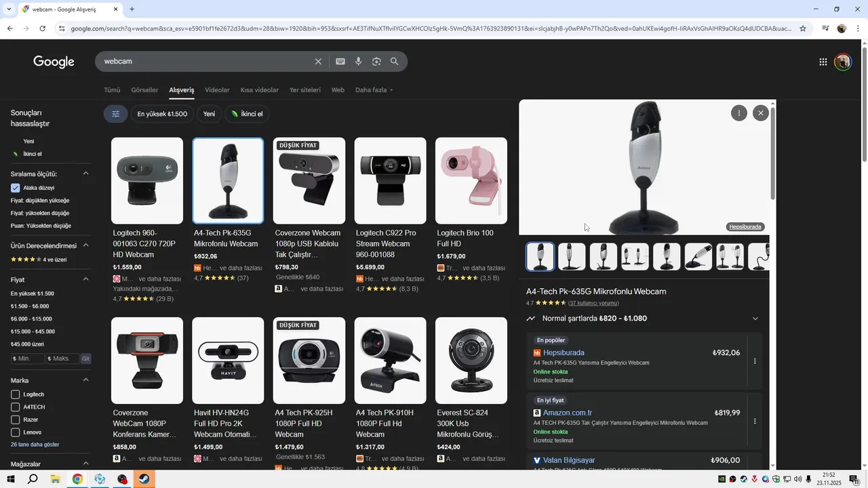Click the Google logo
Viewport: 868px width, 488px height.
pyautogui.click(x=54, y=62)
